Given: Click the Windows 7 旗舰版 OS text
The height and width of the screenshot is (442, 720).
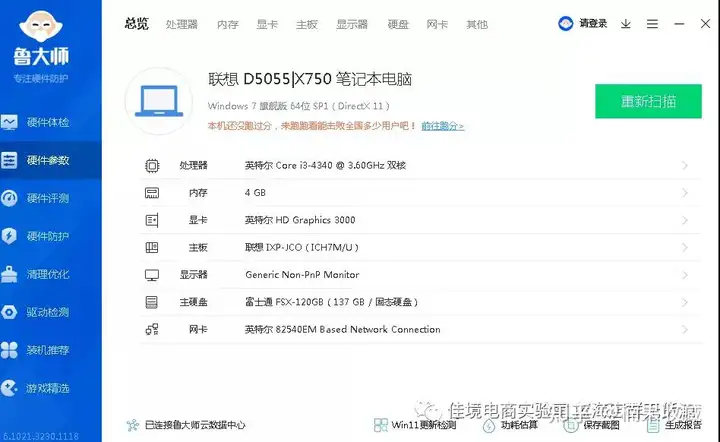Looking at the screenshot, I should point(298,106).
